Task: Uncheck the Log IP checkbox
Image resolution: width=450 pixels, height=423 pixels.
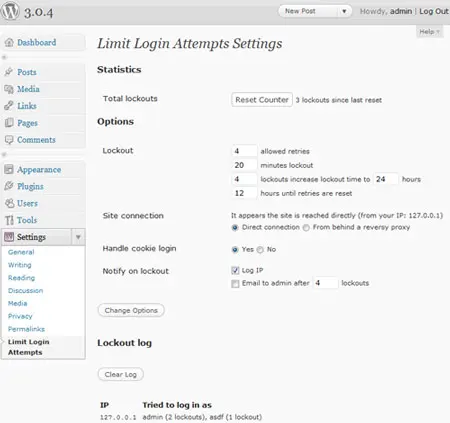Action: tap(235, 270)
